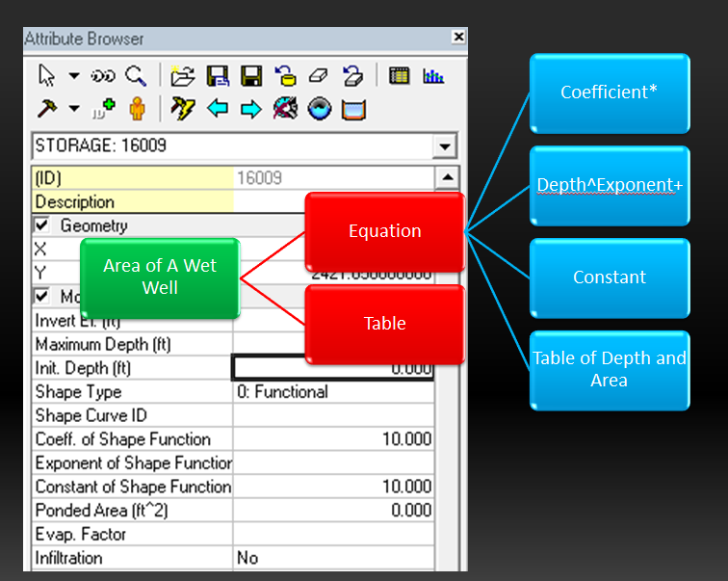Viewport: 728px width, 581px height.
Task: Click the ID with green plus icon
Action: click(x=104, y=109)
